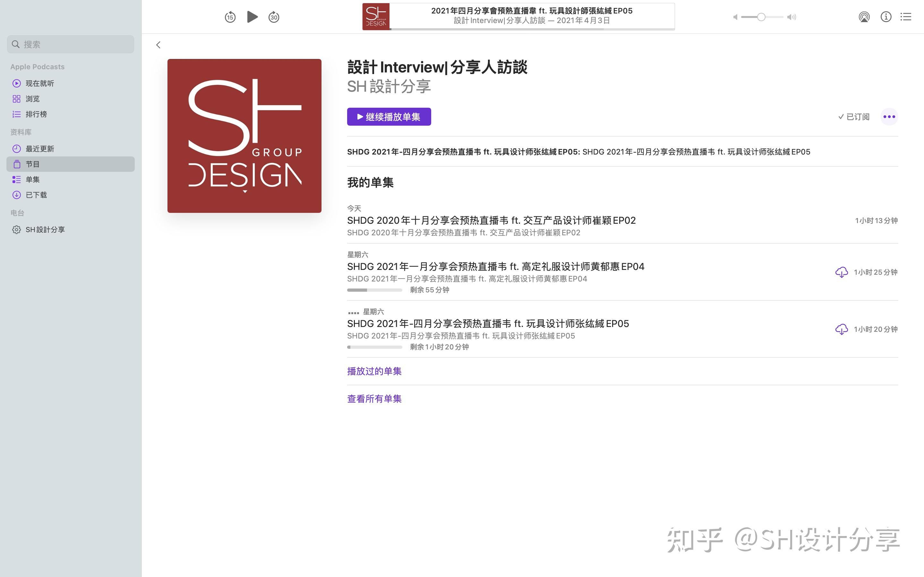Adjust the volume slider
924x577 pixels.
click(761, 17)
